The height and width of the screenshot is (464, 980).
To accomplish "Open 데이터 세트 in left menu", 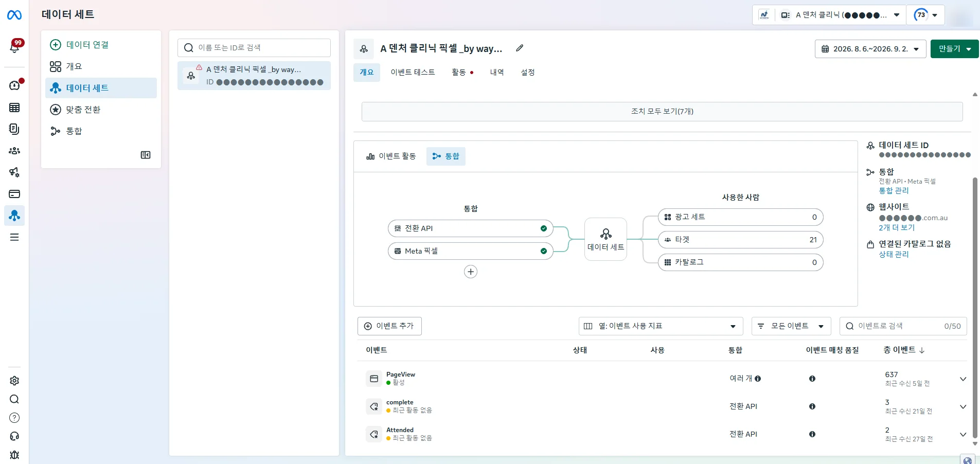I will click(x=101, y=88).
